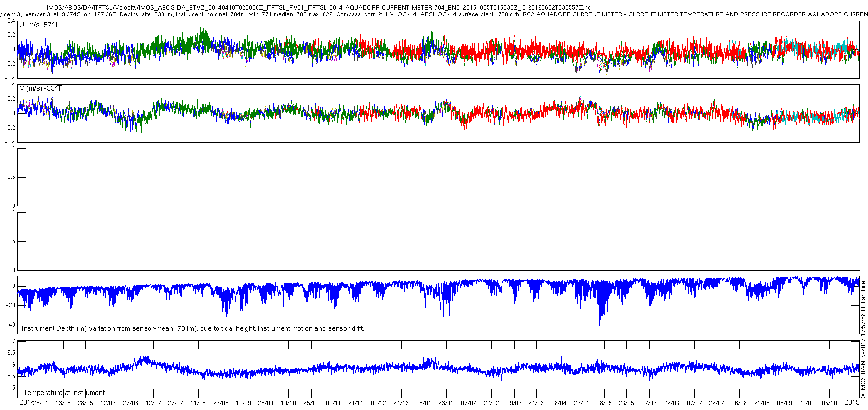Image resolution: width=868 pixels, height=410 pixels.
Task: Select the 11/08 date tick label
Action: tap(198, 403)
